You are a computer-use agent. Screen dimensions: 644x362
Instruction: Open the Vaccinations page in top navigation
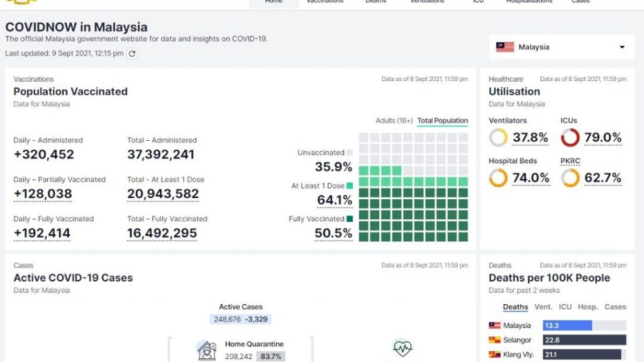(x=325, y=2)
